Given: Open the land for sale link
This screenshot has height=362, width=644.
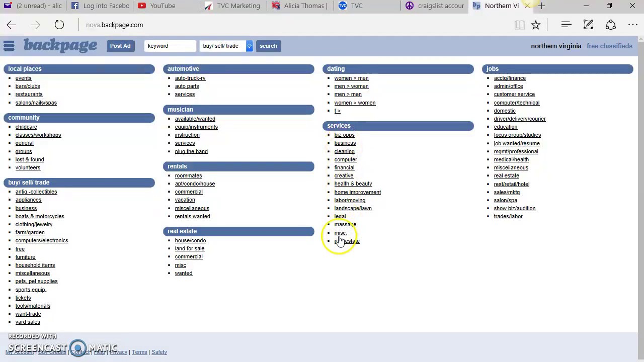Looking at the screenshot, I should click(190, 248).
